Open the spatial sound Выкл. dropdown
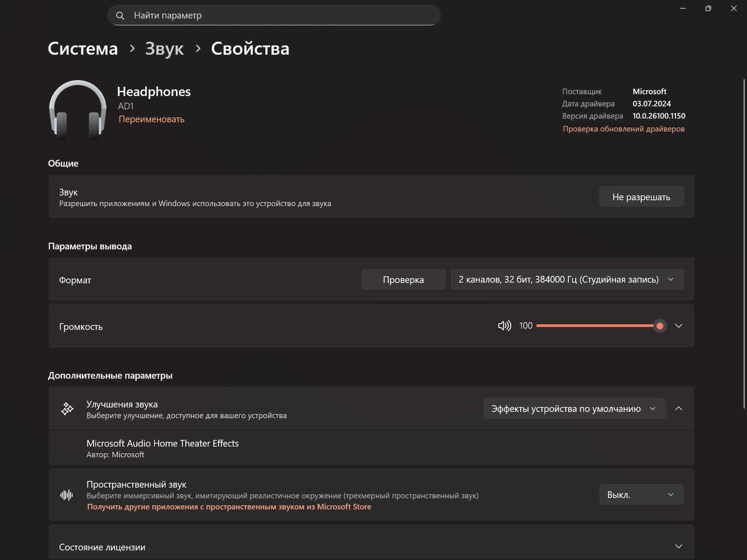747x560 pixels. pos(641,495)
